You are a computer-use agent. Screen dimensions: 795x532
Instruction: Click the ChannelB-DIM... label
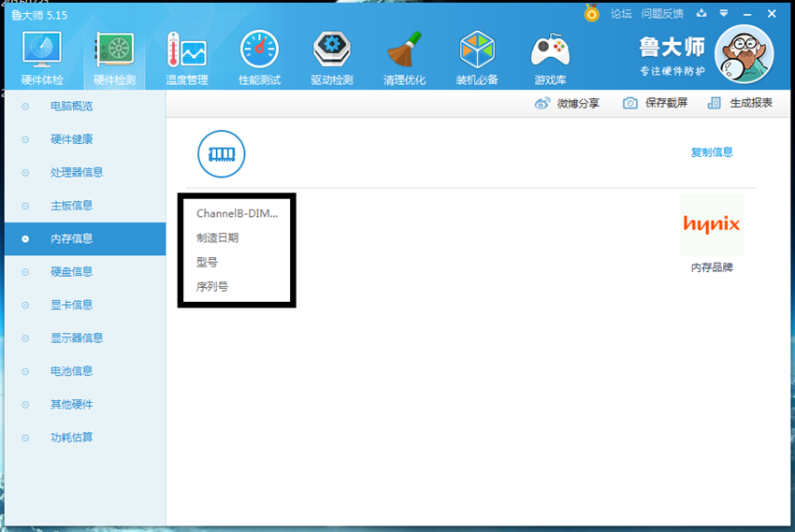[237, 214]
